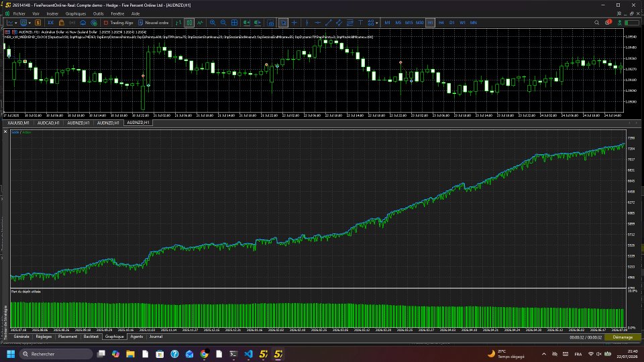Click the Rechercher taskbar search box
Viewport: 644px width, 362px height.
(56, 354)
